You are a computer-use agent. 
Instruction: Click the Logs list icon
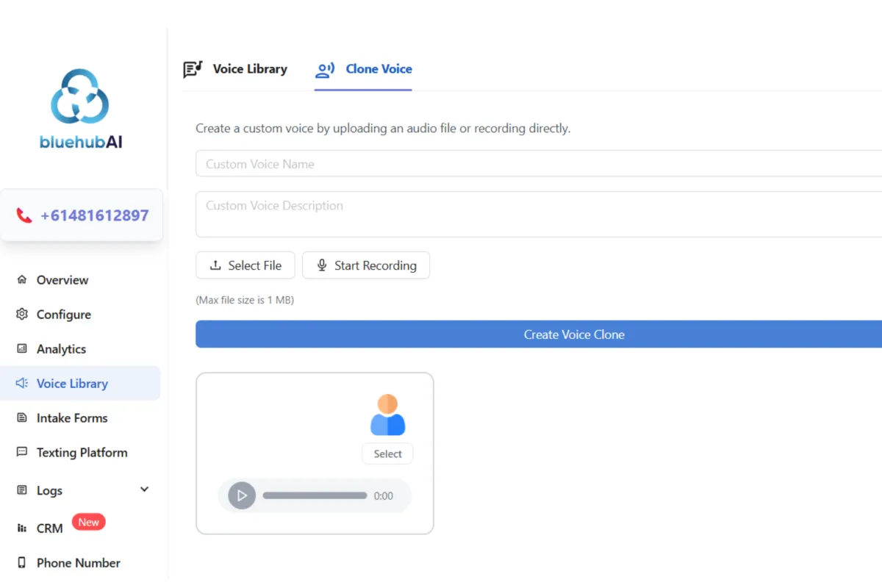pos(22,490)
